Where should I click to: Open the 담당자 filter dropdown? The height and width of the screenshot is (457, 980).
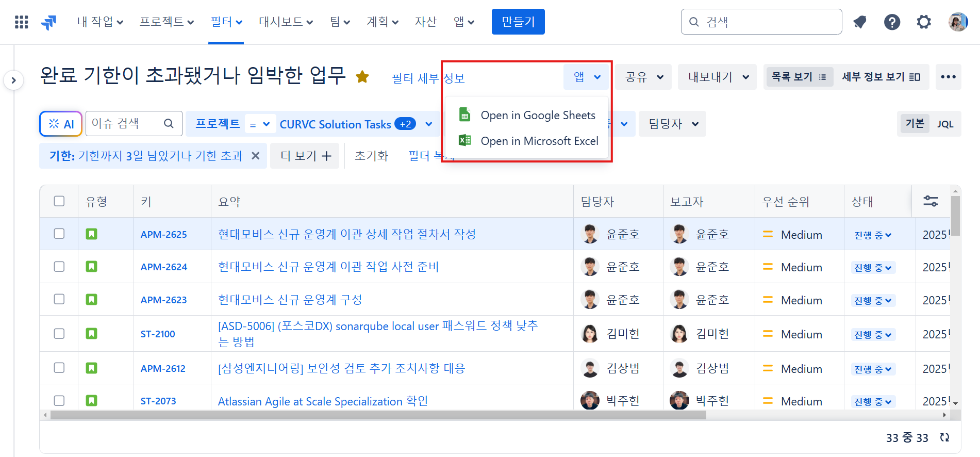(672, 124)
